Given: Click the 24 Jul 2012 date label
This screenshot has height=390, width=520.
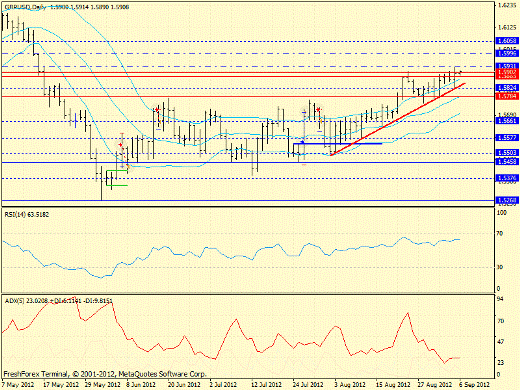Looking at the screenshot, I should (x=308, y=385).
